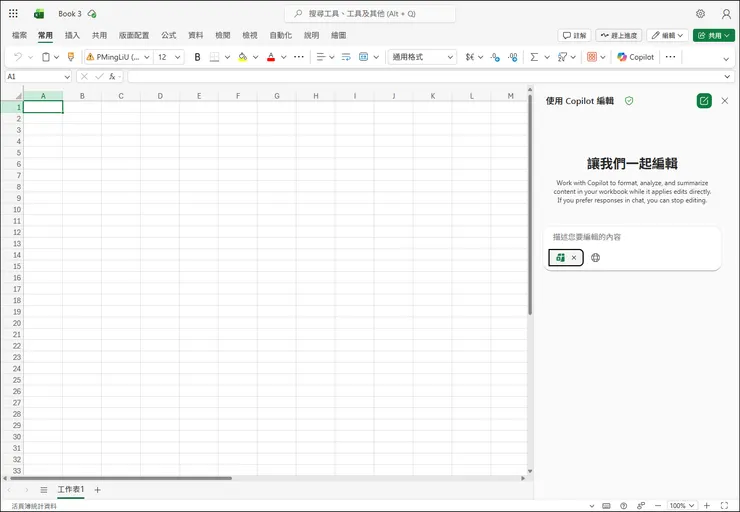Close the Copilot editing pane

pyautogui.click(x=725, y=101)
